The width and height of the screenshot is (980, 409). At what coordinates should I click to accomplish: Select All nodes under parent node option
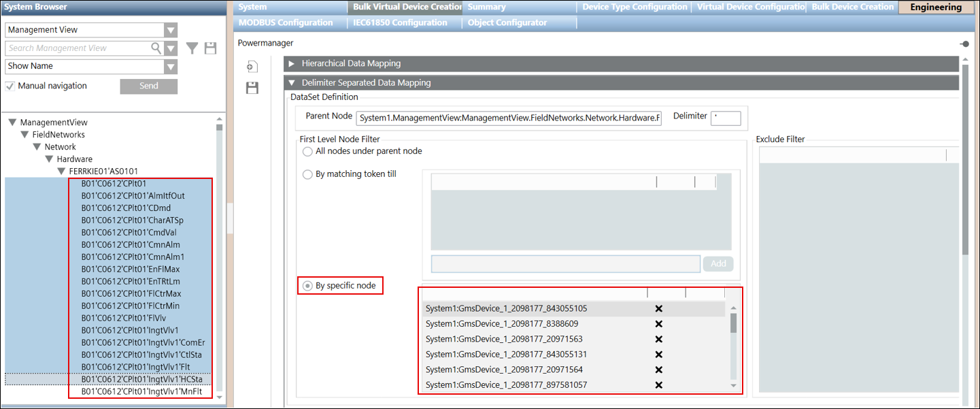(x=308, y=151)
